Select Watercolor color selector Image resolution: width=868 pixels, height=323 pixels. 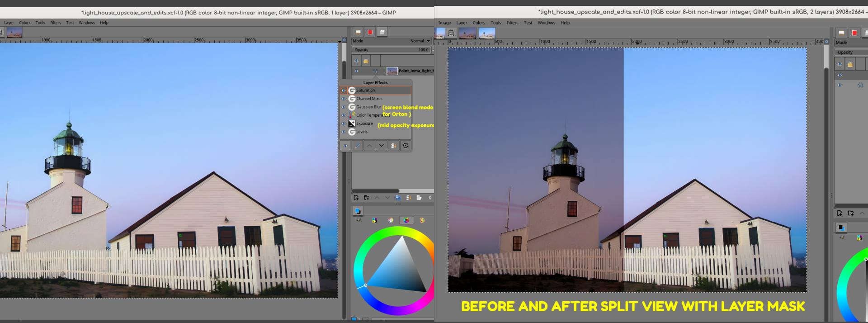(x=391, y=221)
